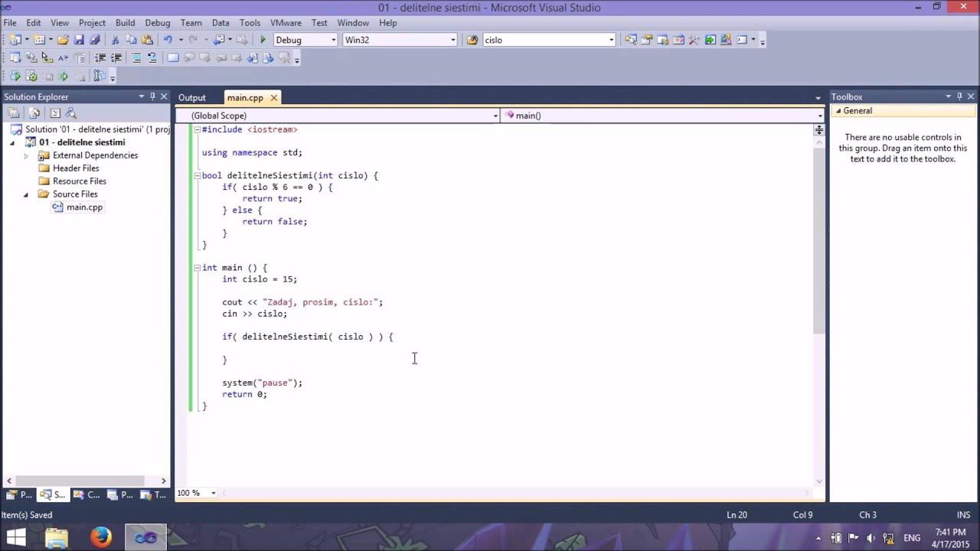Launch Firefox from the taskbar
The width and height of the screenshot is (980, 551).
click(100, 538)
